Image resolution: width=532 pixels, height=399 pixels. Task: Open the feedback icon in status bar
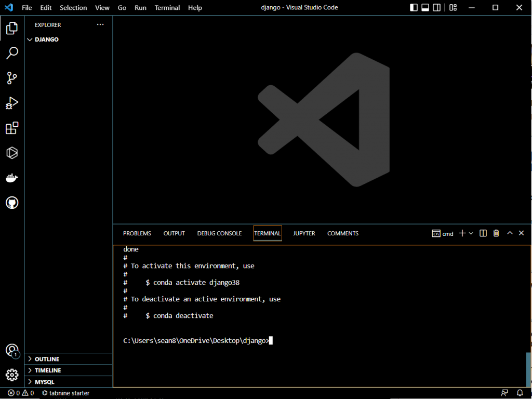pos(504,393)
